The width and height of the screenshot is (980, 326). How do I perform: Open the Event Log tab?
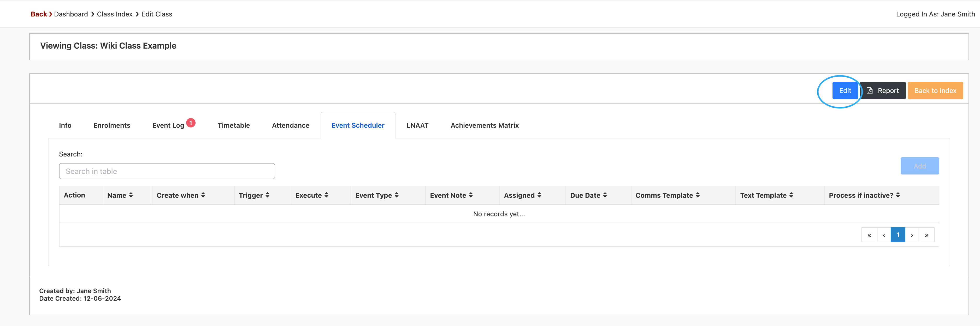168,125
